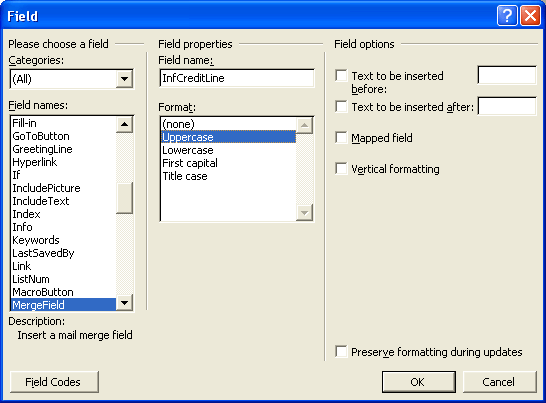The height and width of the screenshot is (403, 546).
Task: Select Hyperlink field name
Action: 64,162
